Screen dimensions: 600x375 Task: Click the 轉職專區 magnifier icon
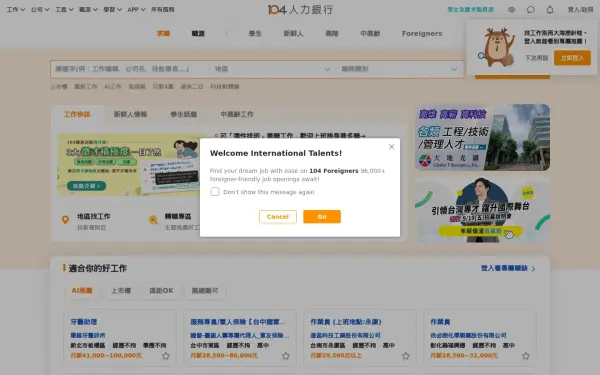[x=153, y=220]
